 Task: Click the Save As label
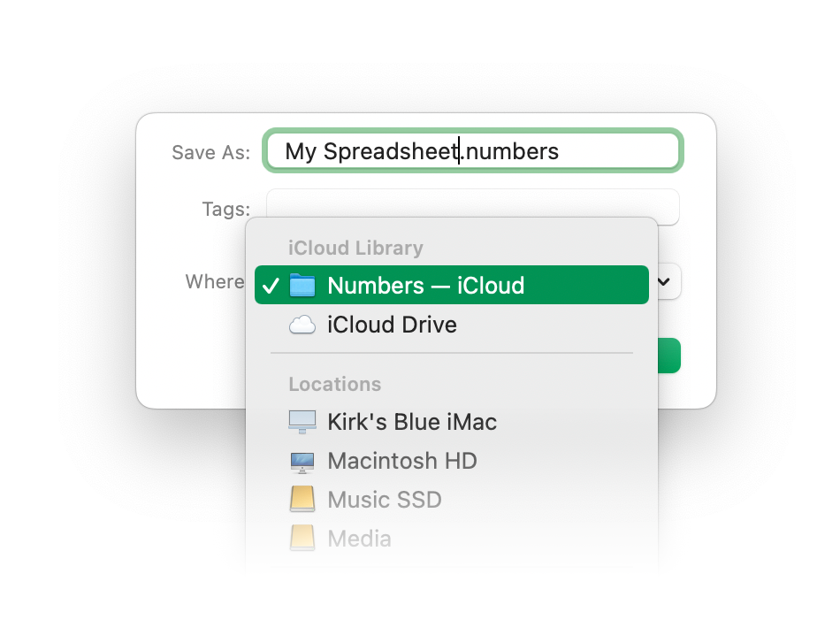click(x=211, y=153)
